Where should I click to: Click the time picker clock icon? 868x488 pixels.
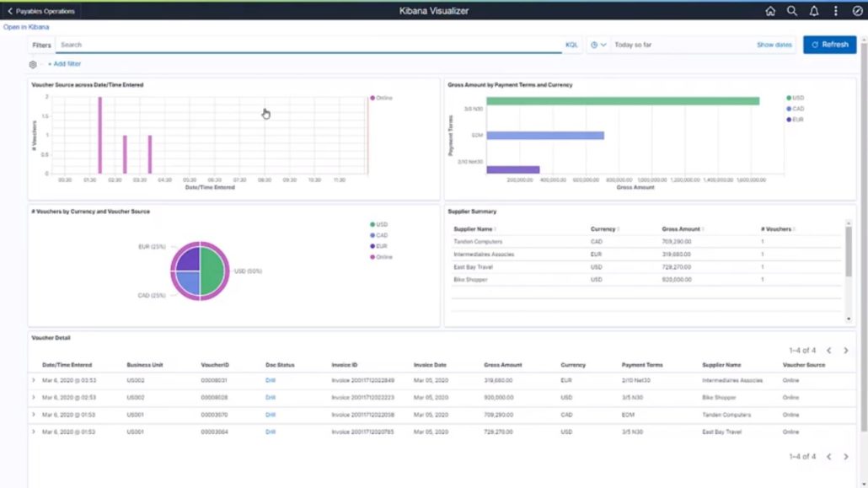596,44
